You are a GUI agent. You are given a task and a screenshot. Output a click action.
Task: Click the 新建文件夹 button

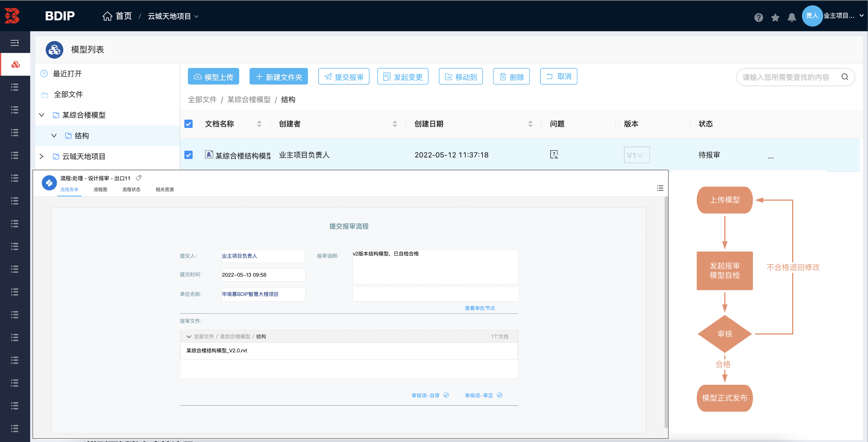click(279, 77)
